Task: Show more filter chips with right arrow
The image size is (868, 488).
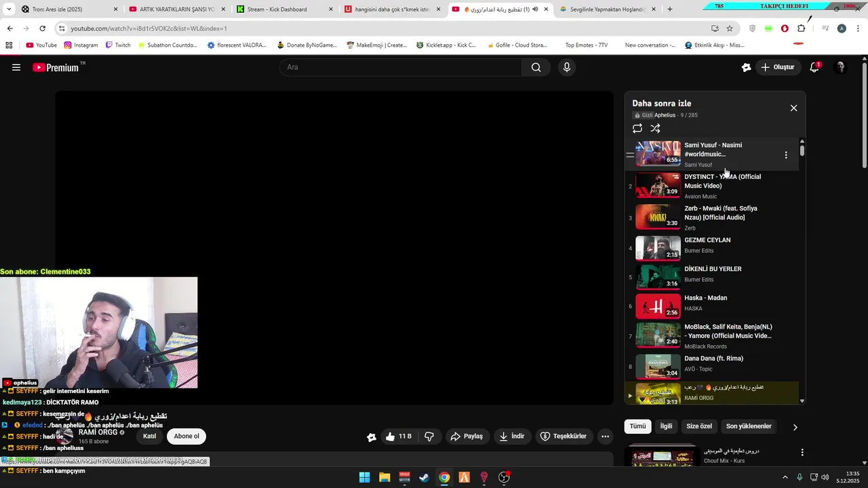Action: (x=795, y=427)
